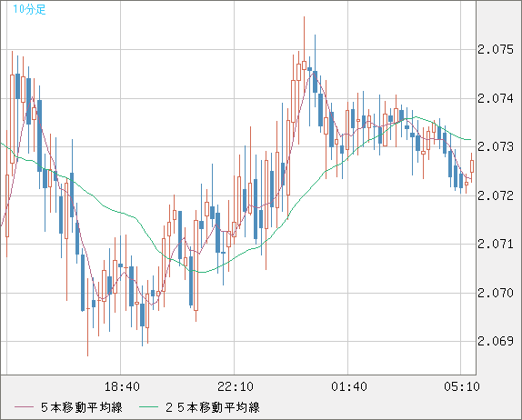Click the 18:40 time axis label
The image size is (522, 420).
pyautogui.click(x=122, y=386)
